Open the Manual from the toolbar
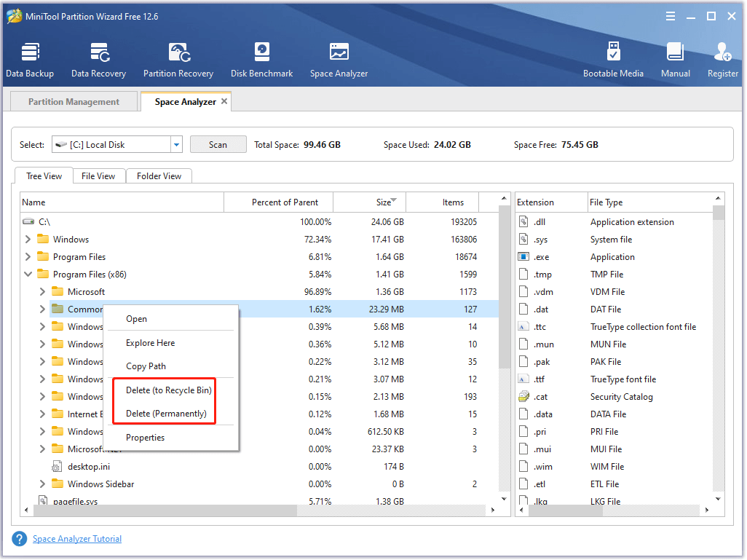747x560 pixels. 675,60
